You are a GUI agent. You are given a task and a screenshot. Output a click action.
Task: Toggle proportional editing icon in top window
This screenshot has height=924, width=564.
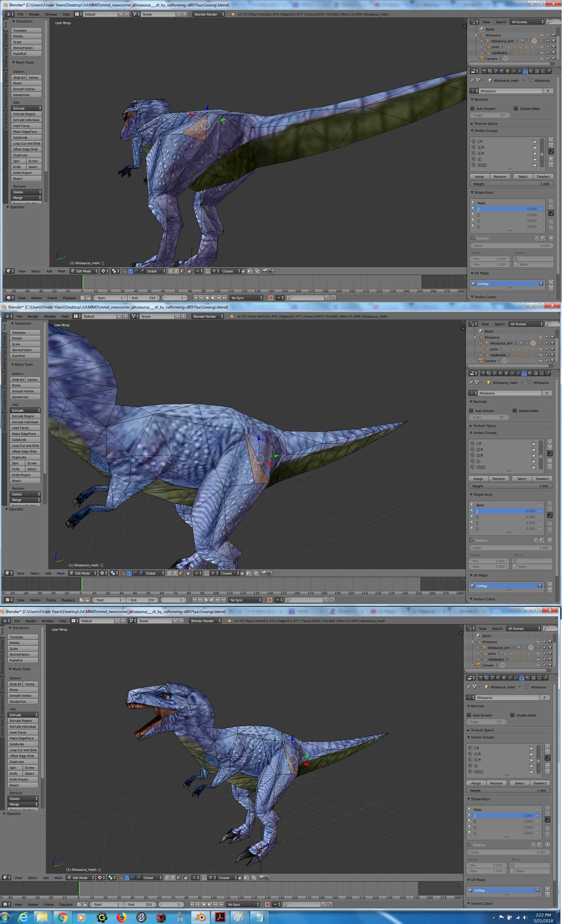click(x=199, y=271)
